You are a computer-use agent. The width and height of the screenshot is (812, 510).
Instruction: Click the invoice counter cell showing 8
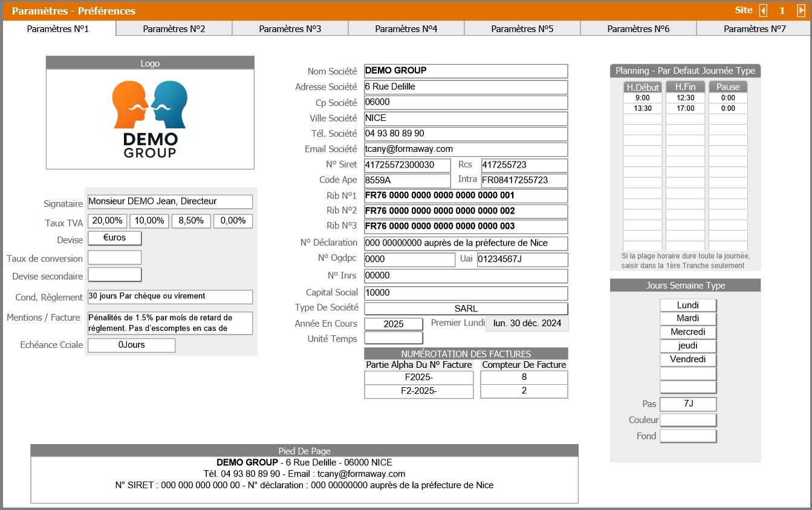click(524, 378)
